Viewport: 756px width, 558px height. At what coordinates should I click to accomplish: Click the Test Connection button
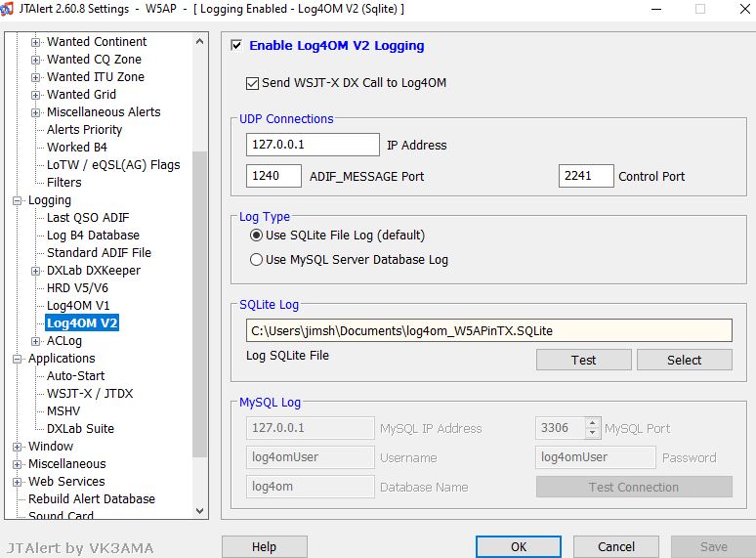634,487
